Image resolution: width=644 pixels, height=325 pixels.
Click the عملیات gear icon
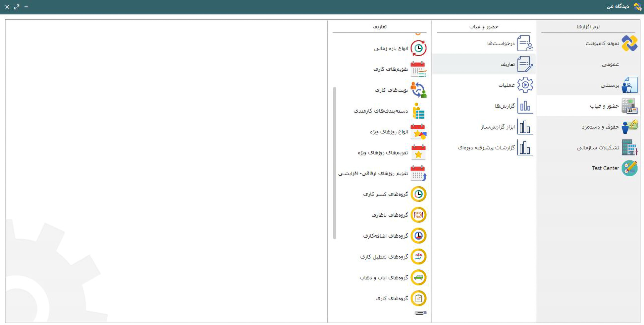click(525, 85)
